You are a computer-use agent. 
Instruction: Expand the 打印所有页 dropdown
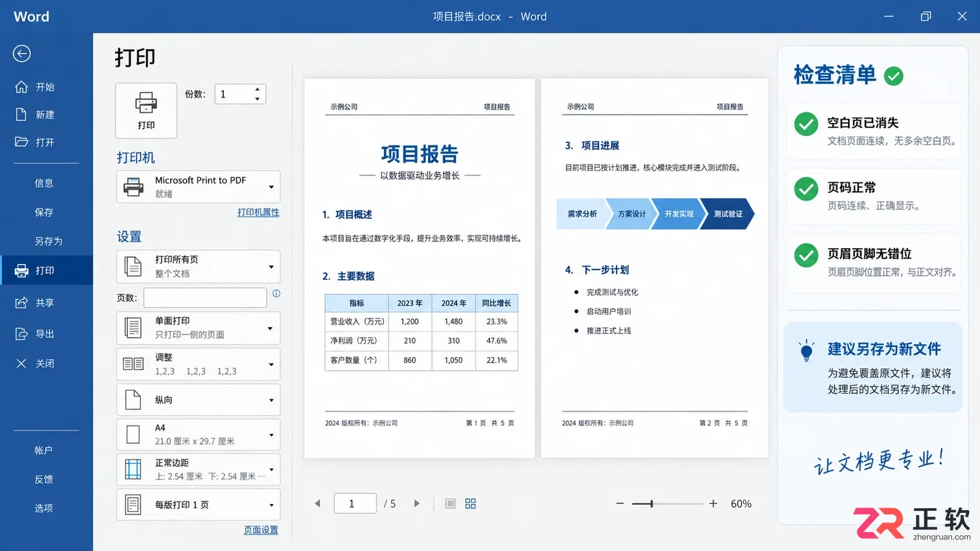(199, 266)
